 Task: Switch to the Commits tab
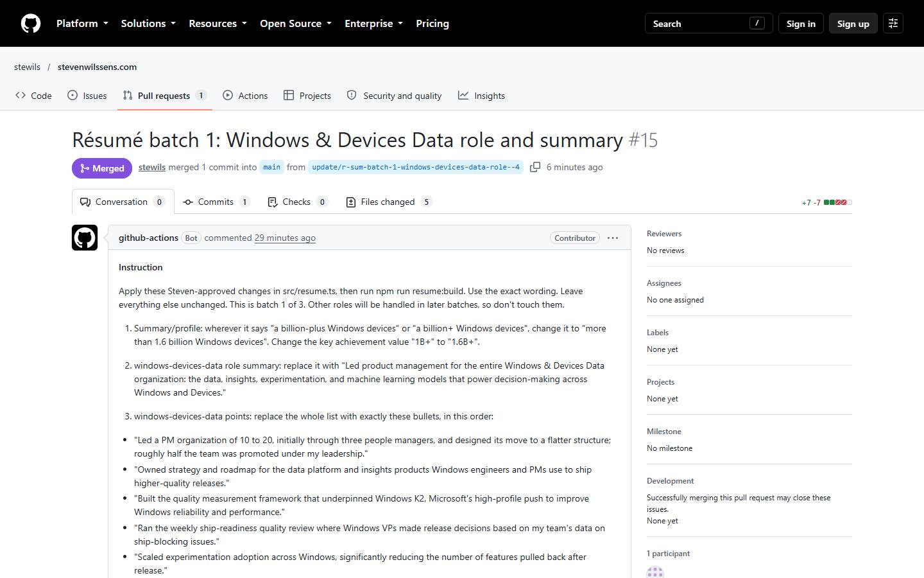tap(216, 202)
